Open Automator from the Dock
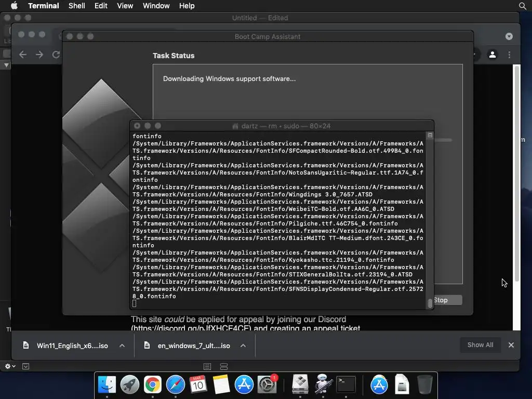 [323, 384]
